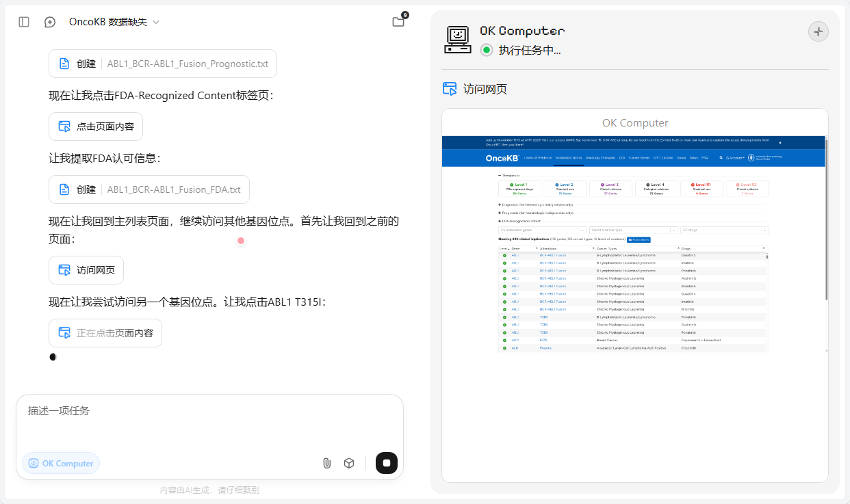850x504 pixels.
Task: Select the Level 3 Clinical evidence card
Action: click(610, 189)
